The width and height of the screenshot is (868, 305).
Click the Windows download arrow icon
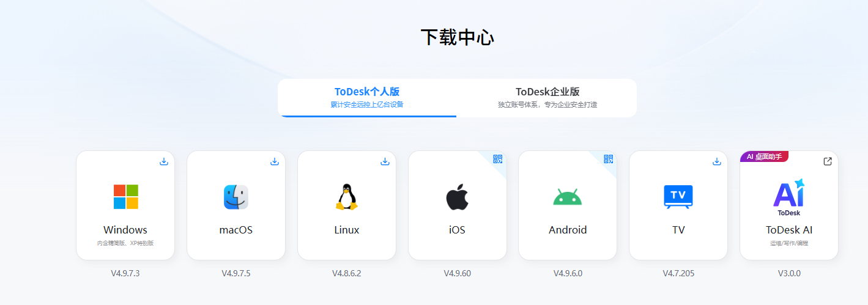(x=163, y=161)
